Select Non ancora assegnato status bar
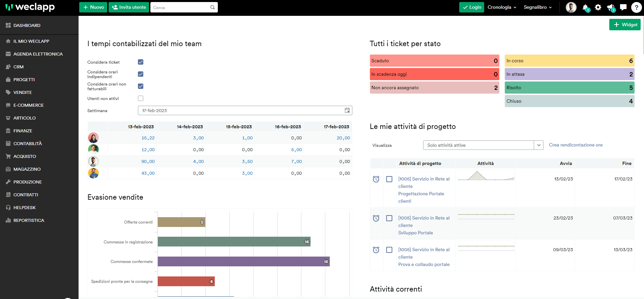Image resolution: width=644 pixels, height=299 pixels. [434, 88]
